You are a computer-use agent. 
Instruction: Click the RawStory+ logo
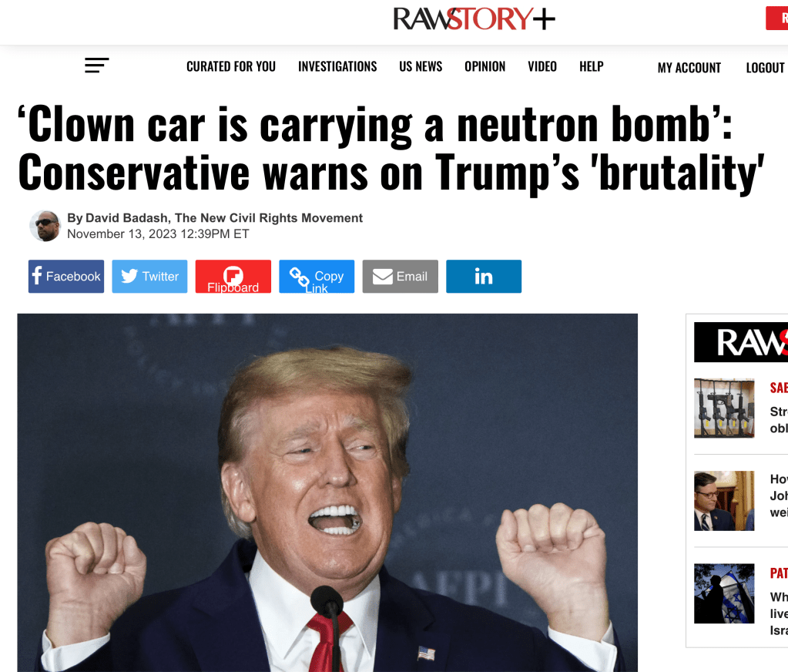click(x=474, y=18)
